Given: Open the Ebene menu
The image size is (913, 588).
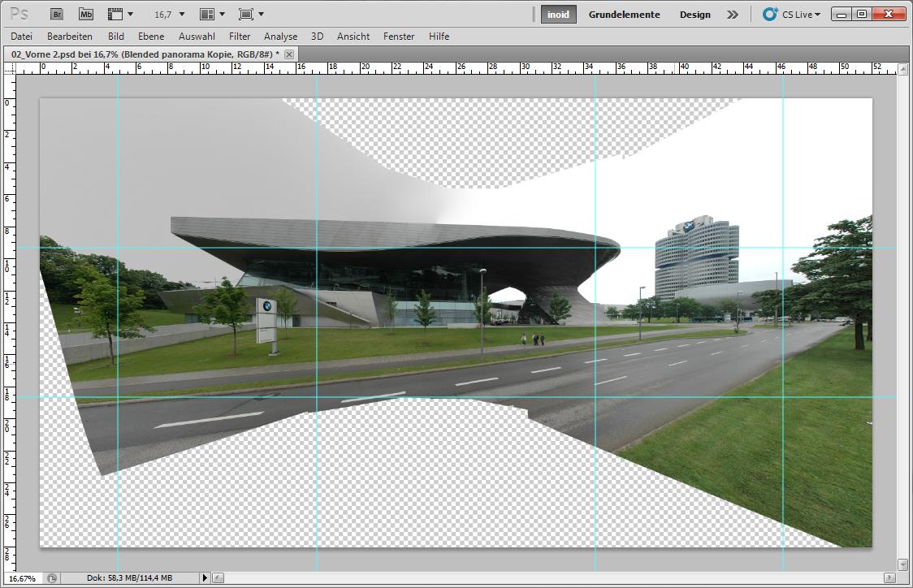Looking at the screenshot, I should click(151, 37).
